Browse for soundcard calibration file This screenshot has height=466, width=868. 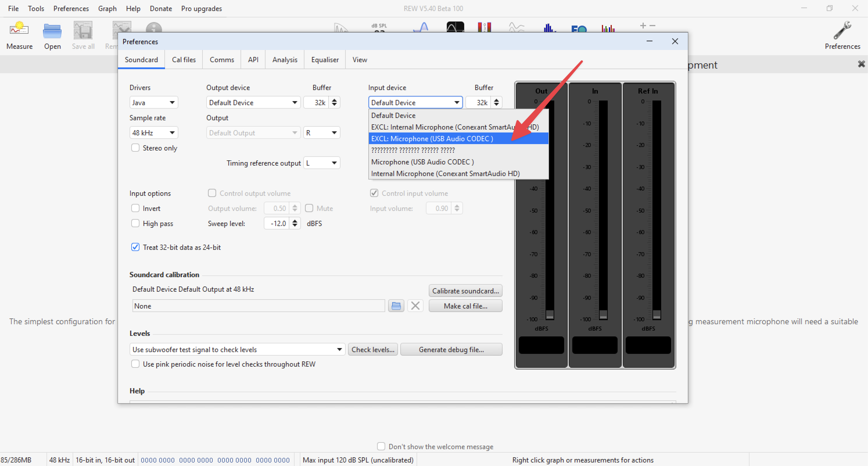coord(396,306)
